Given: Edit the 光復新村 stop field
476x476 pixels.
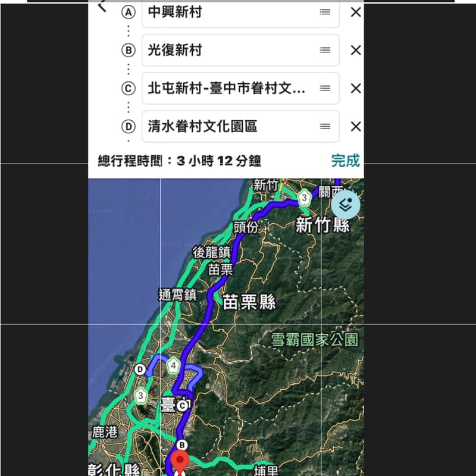Looking at the screenshot, I should pos(240,50).
